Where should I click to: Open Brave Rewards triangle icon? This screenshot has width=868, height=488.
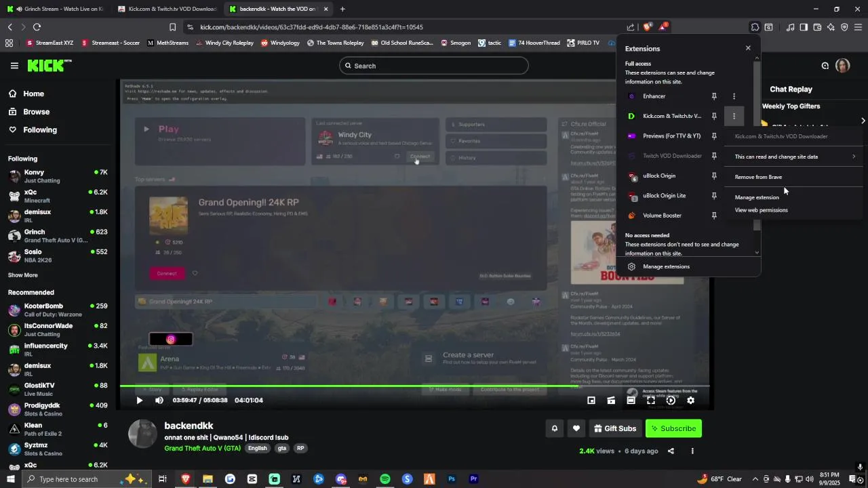(663, 27)
